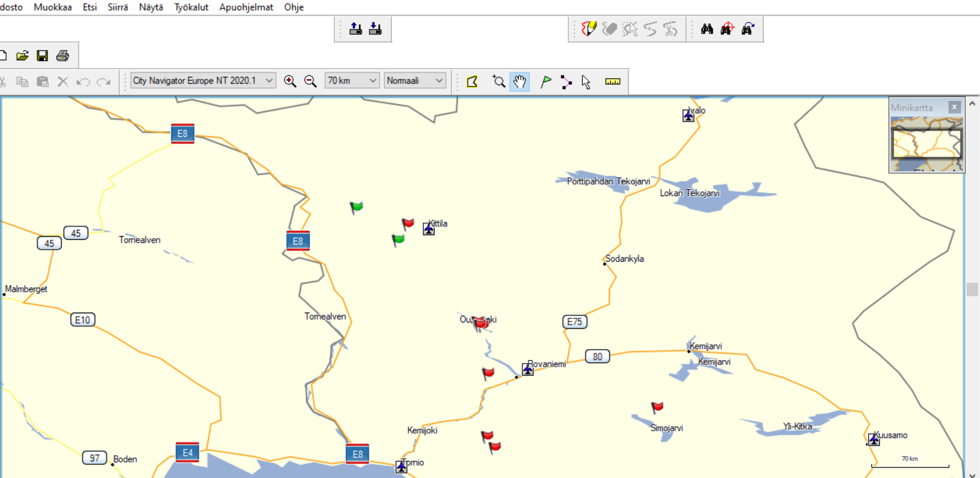Image resolution: width=980 pixels, height=478 pixels.
Task: Close the Minikartta panel
Action: tap(954, 107)
